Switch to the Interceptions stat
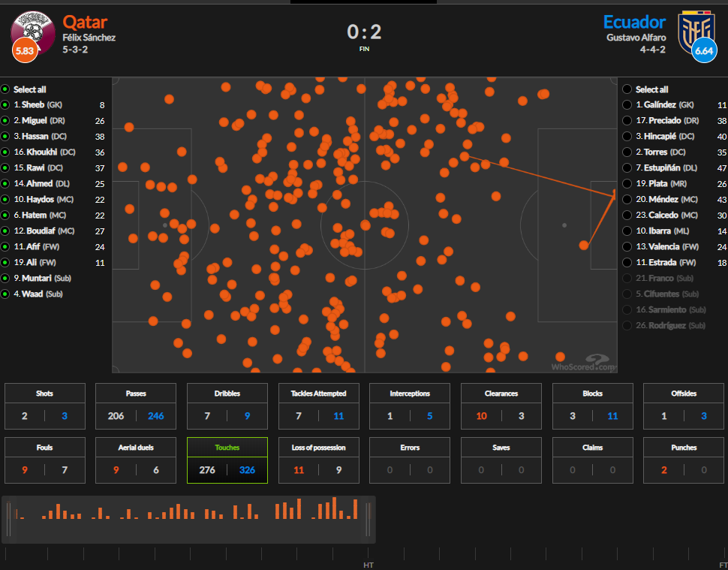 410,406
